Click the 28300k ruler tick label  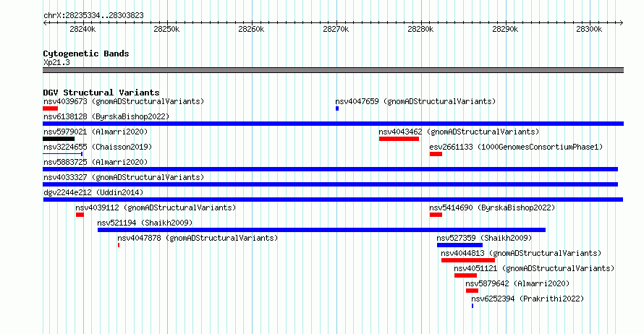(589, 29)
